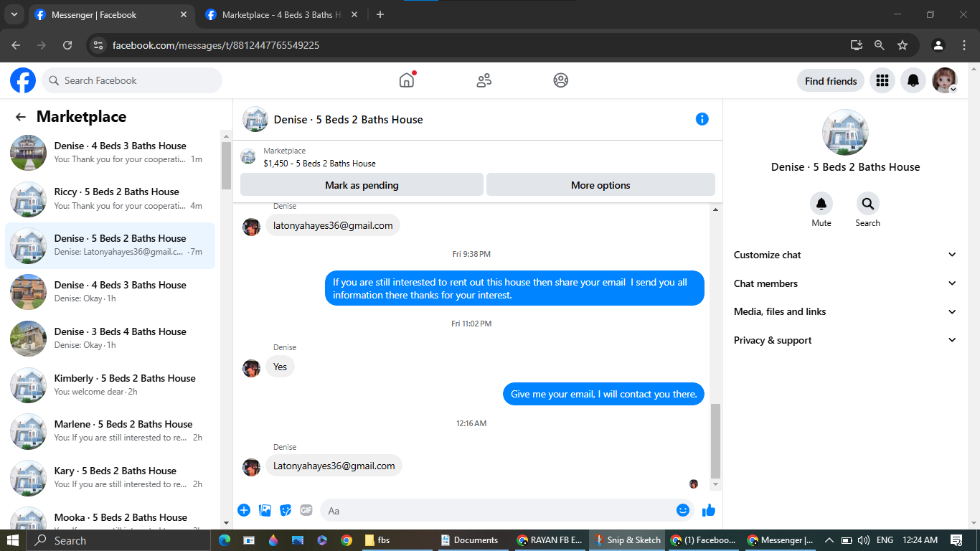Click the Facebook logo icon

pos(23,80)
